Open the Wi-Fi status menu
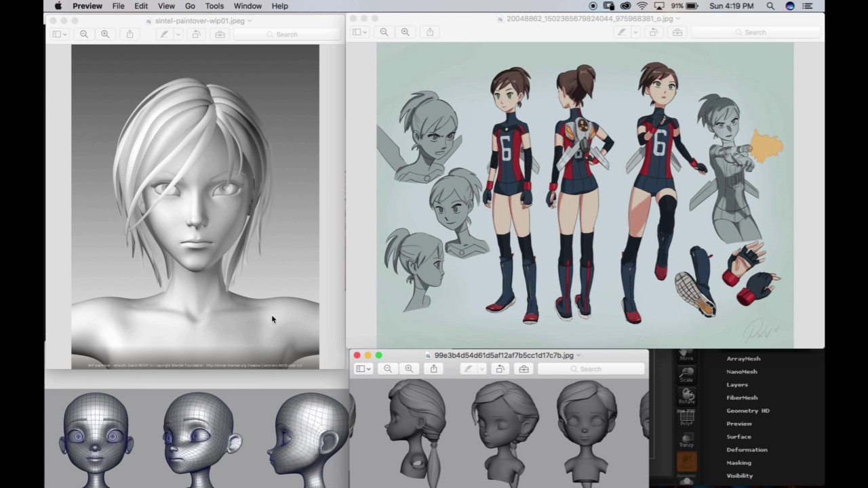 coord(642,6)
